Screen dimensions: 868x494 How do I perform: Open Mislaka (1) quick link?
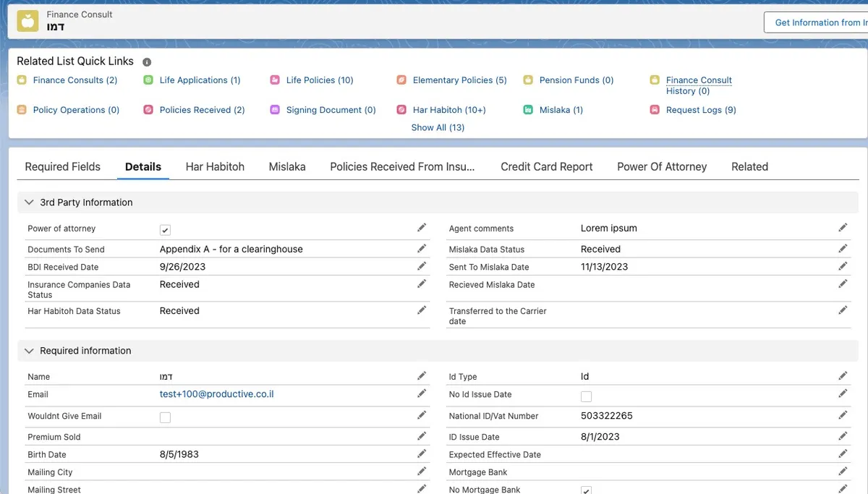coord(561,110)
